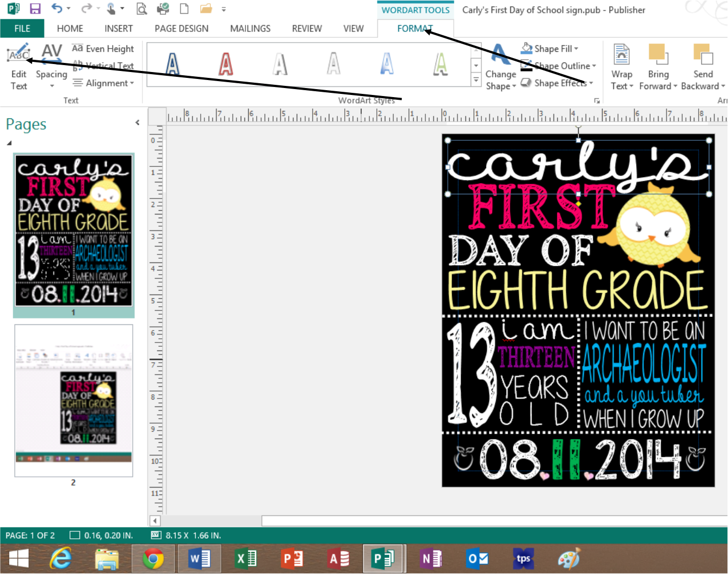Open the Shape Effects menu
Screen dimensions: 728x574
(557, 83)
